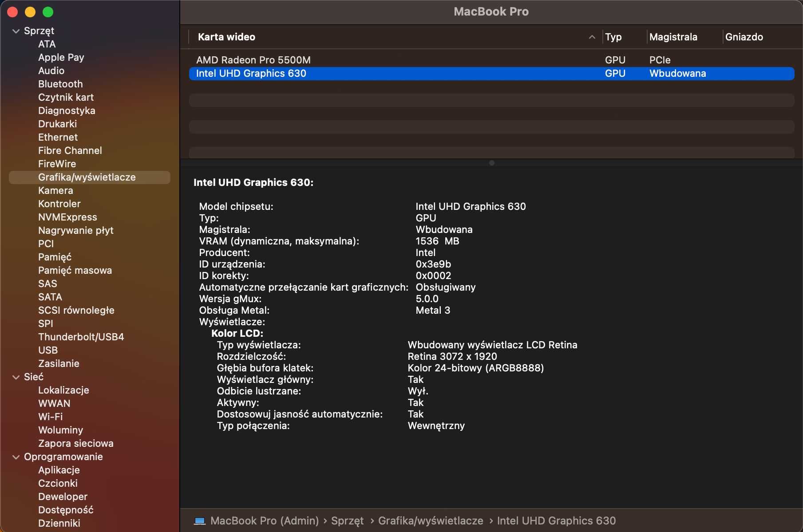Select Nagrywanie płyt in sidebar
The width and height of the screenshot is (803, 532).
(x=76, y=231)
